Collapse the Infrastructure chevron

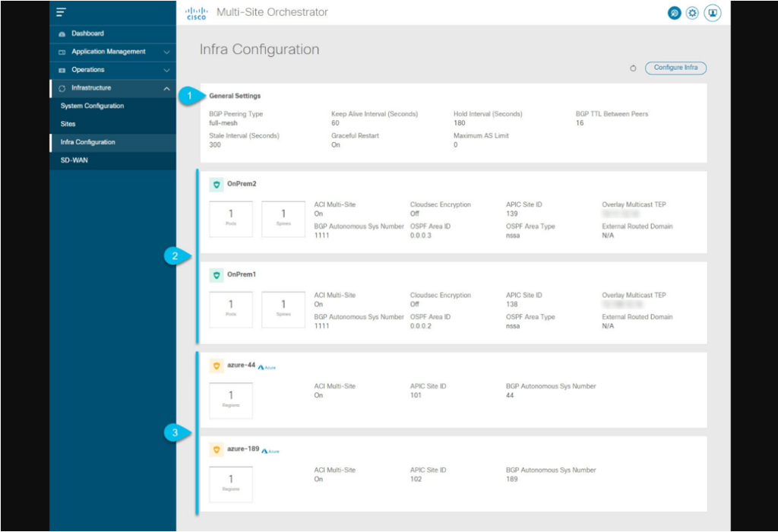(x=166, y=89)
